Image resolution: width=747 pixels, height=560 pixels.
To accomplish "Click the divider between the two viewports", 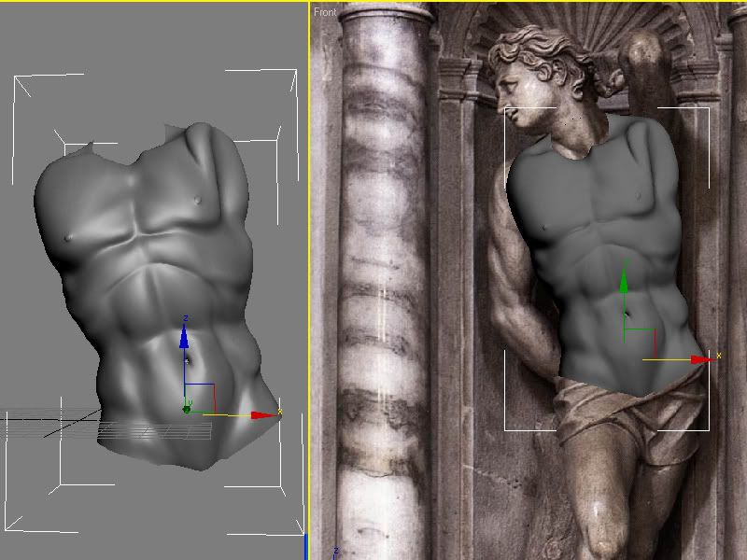I will coord(309,280).
